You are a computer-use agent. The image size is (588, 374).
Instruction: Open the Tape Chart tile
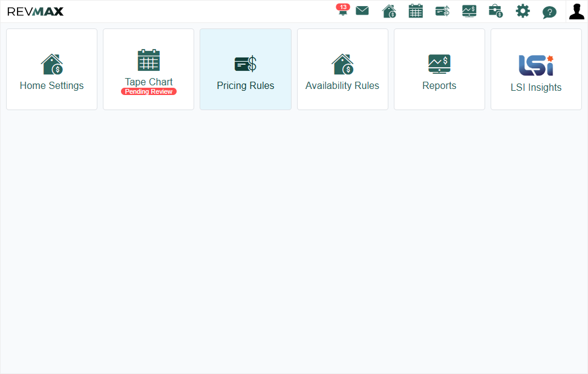pyautogui.click(x=148, y=70)
